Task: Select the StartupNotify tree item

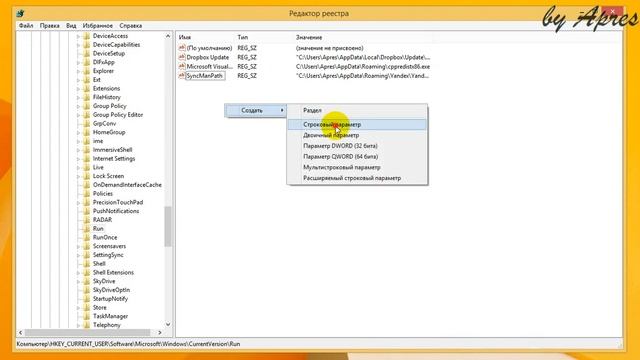Action: pos(110,299)
